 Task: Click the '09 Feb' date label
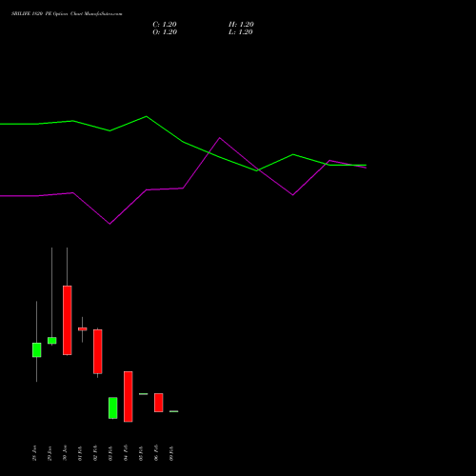coord(171,453)
